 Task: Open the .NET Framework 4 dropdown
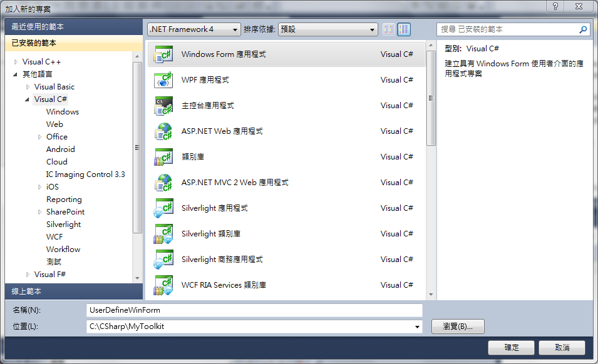pos(193,29)
